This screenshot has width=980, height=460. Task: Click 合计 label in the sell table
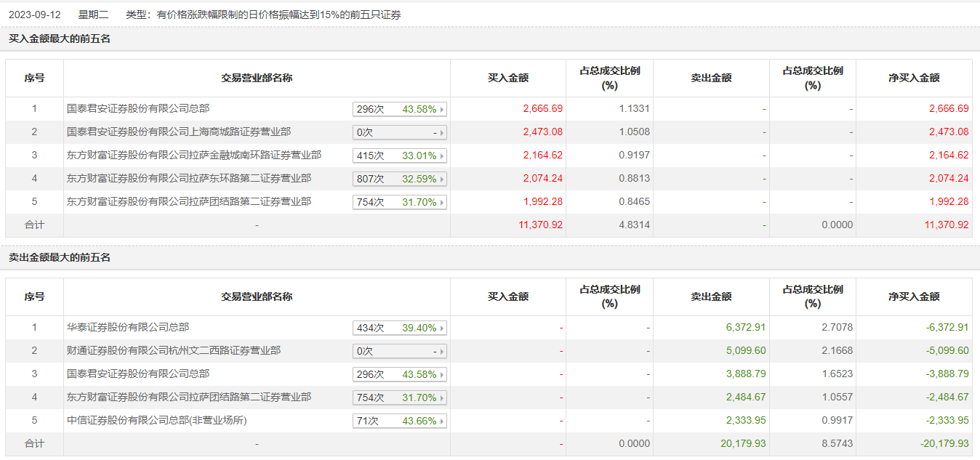coord(34,444)
